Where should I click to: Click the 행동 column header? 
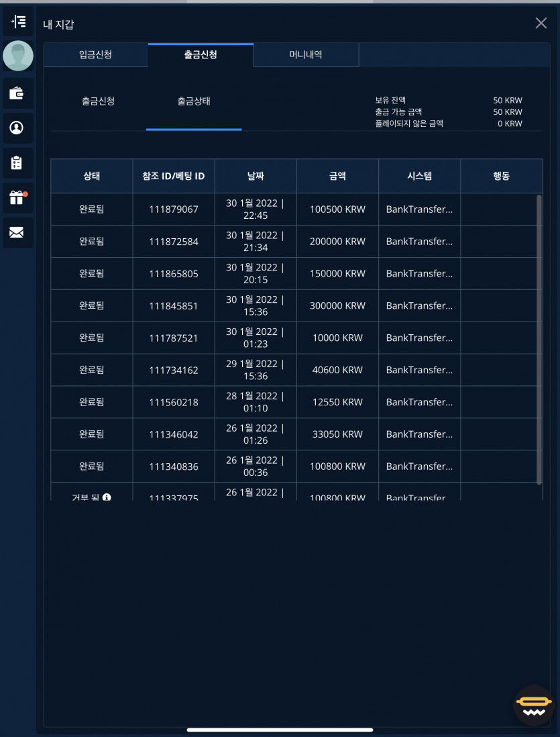501,177
